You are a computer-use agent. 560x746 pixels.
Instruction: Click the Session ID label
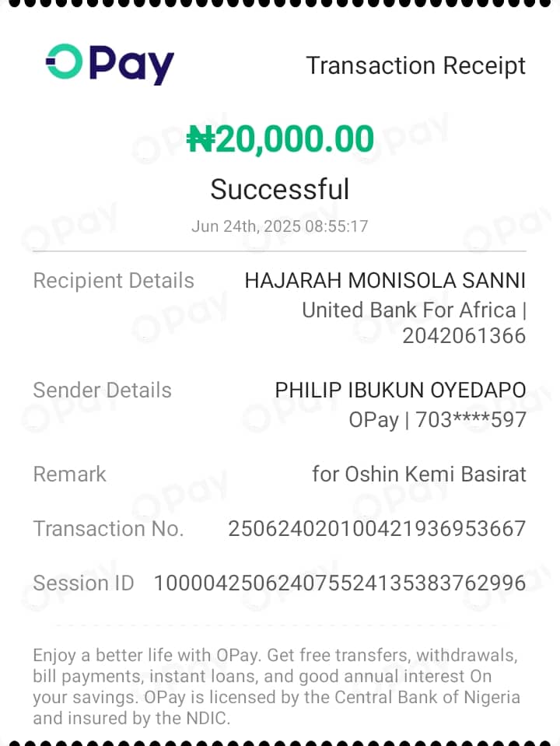pyautogui.click(x=84, y=583)
